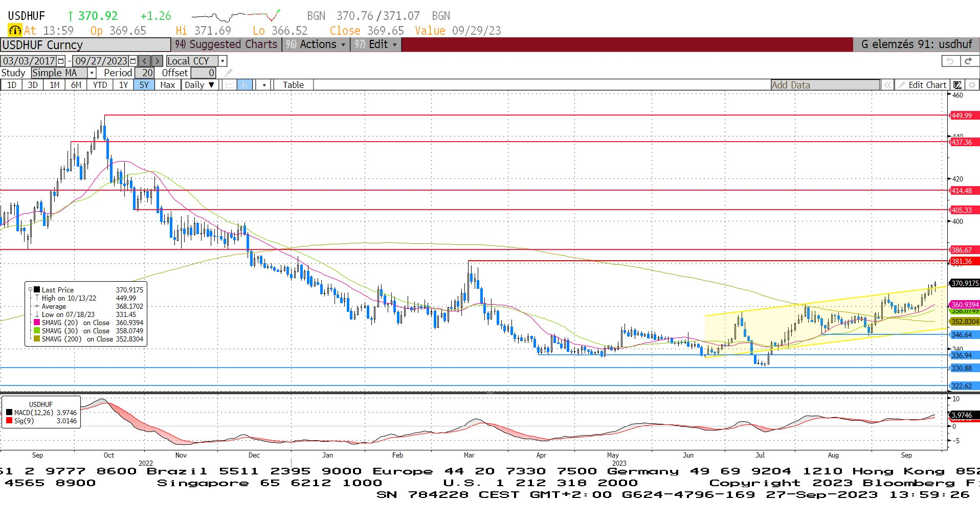Open the annotations notepad icon
Image resolution: width=980 pixels, height=523 pixels.
click(x=957, y=85)
